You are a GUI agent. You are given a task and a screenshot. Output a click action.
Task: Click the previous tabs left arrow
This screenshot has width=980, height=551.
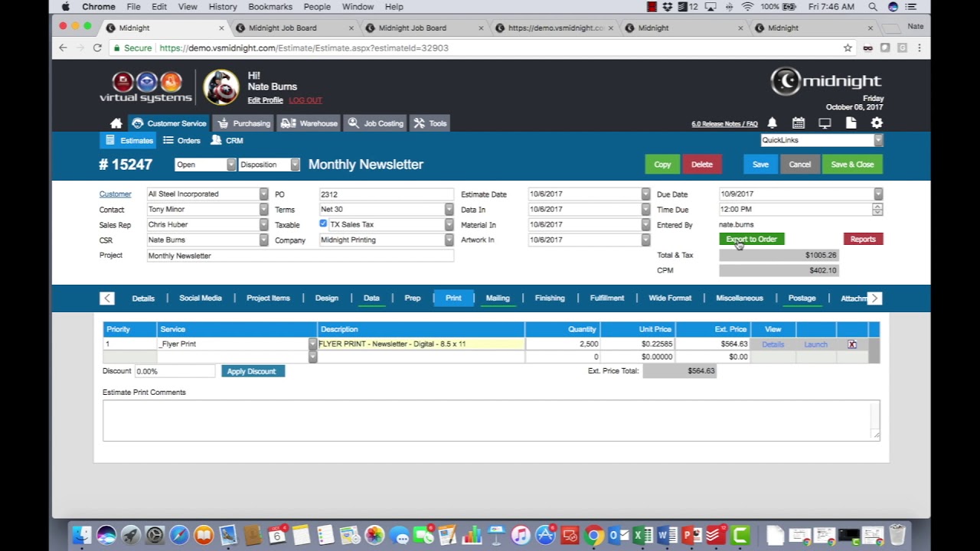pyautogui.click(x=107, y=298)
